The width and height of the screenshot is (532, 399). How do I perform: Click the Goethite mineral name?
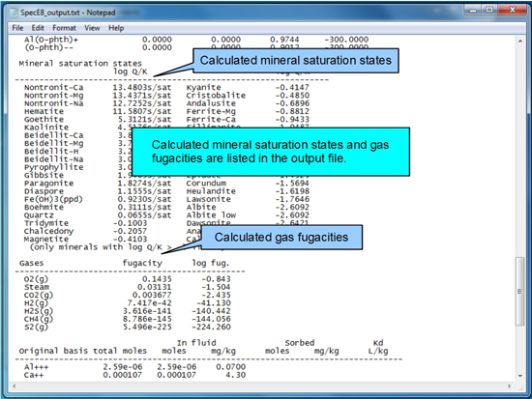(44, 120)
